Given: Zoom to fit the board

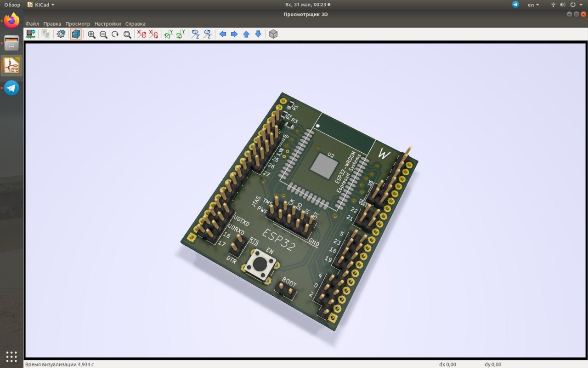Looking at the screenshot, I should pyautogui.click(x=127, y=34).
